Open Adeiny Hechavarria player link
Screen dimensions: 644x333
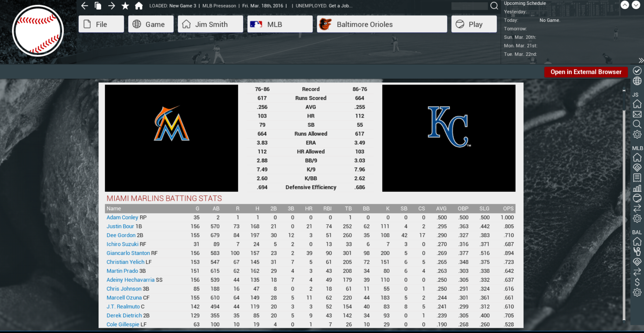pos(131,280)
